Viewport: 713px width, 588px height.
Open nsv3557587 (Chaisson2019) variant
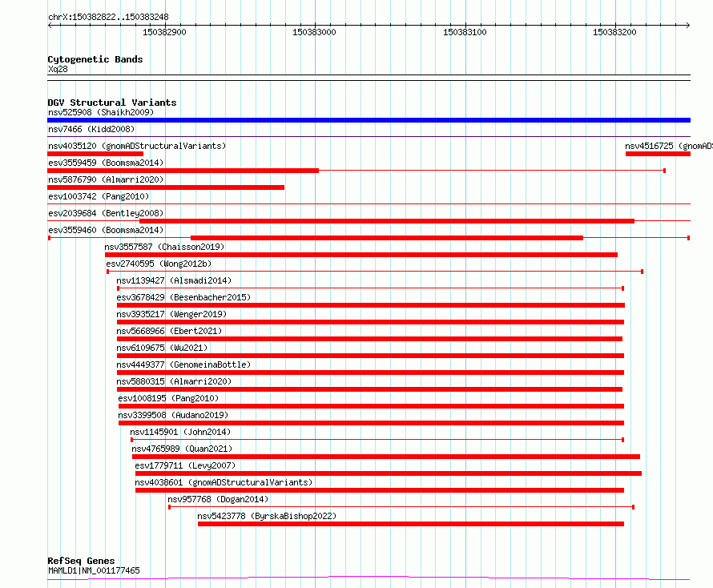pos(164,247)
